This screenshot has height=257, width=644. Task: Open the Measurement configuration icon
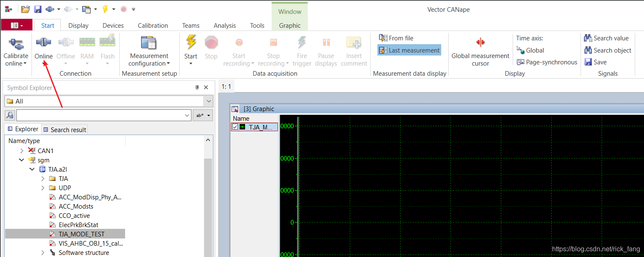pos(149,43)
